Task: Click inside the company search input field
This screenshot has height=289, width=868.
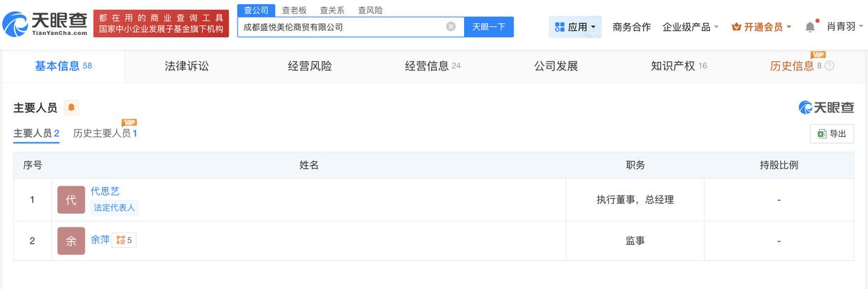Action: pos(342,27)
